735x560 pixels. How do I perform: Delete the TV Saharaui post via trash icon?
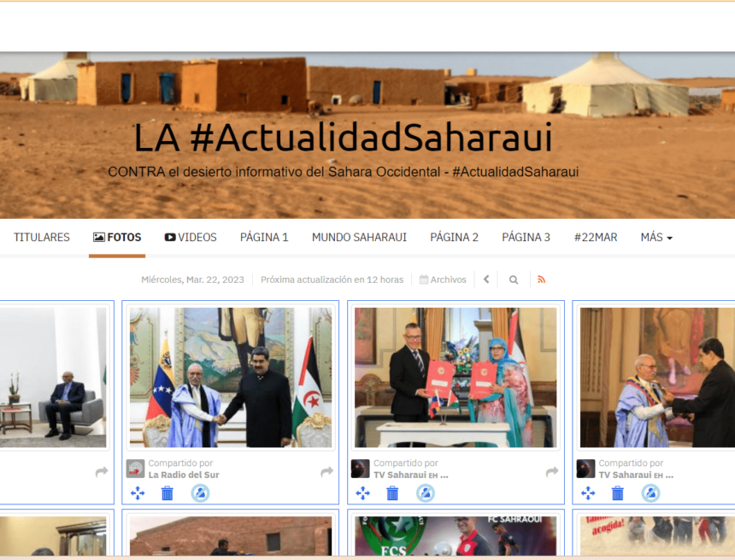coord(393,492)
